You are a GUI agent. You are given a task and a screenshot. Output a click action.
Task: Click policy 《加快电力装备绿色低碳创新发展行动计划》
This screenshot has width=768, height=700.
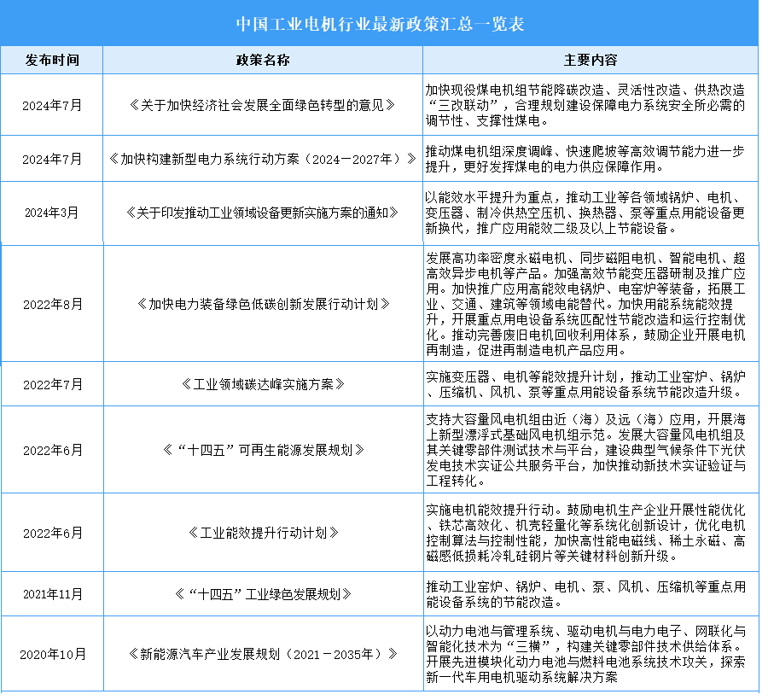click(x=263, y=304)
